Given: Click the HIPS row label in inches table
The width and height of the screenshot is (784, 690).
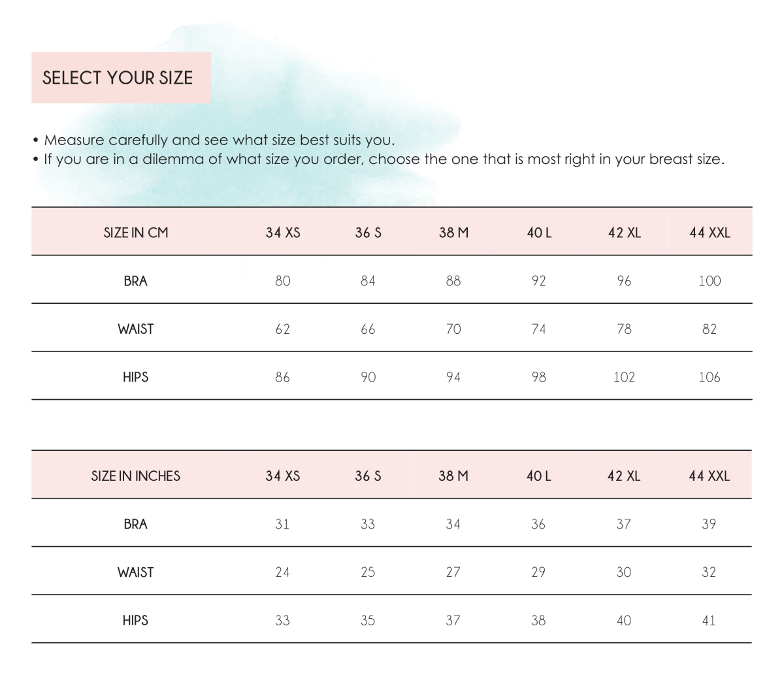Looking at the screenshot, I should (x=135, y=620).
